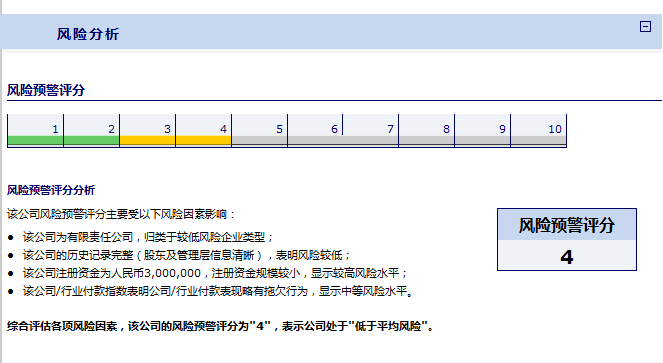Click the bullet about 行业付款指数

[x=211, y=291]
